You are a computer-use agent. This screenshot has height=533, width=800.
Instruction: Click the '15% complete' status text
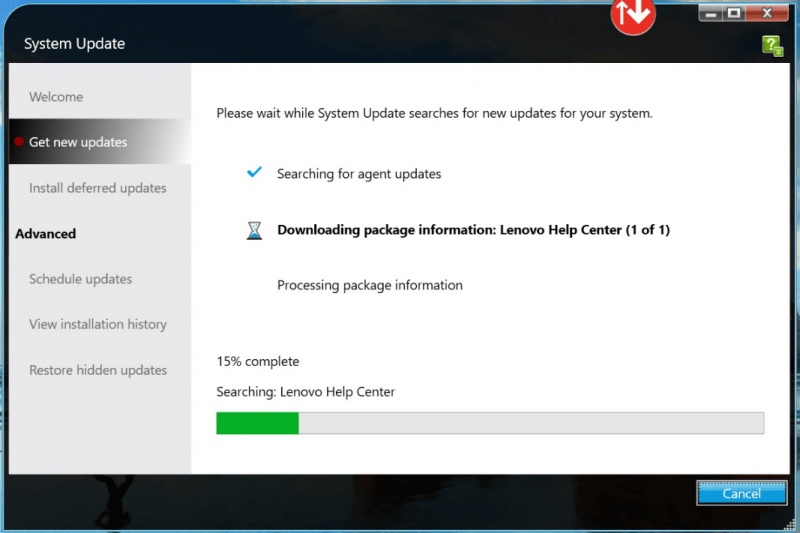click(258, 361)
